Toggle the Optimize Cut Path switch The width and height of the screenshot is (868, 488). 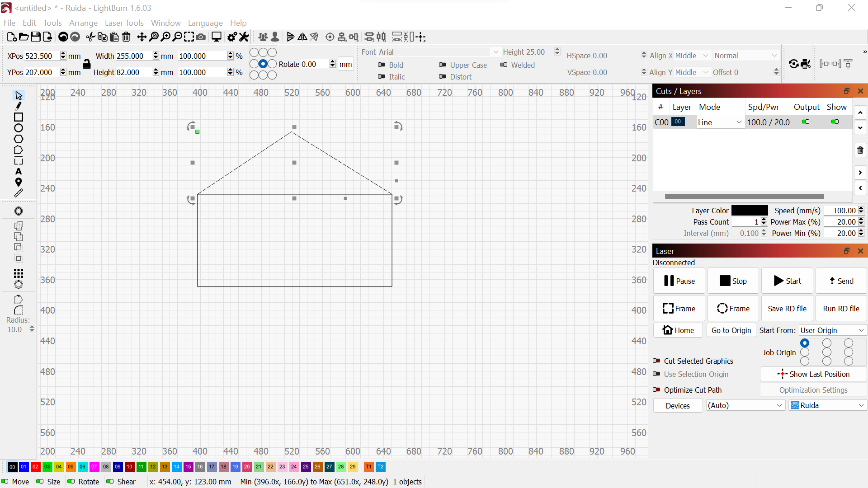(657, 390)
